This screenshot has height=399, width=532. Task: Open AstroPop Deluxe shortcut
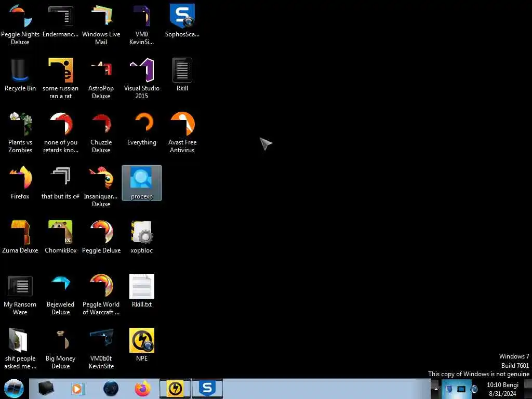pyautogui.click(x=101, y=78)
